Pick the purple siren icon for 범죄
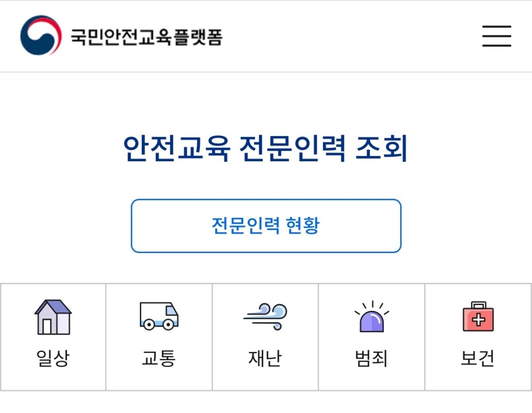 click(x=372, y=316)
